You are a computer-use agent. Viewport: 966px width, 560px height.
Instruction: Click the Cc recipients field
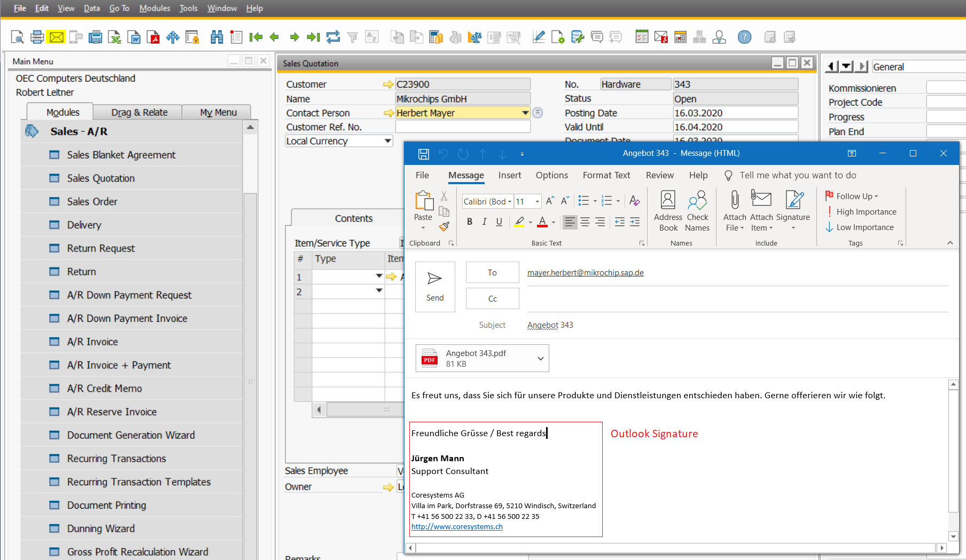[738, 299]
